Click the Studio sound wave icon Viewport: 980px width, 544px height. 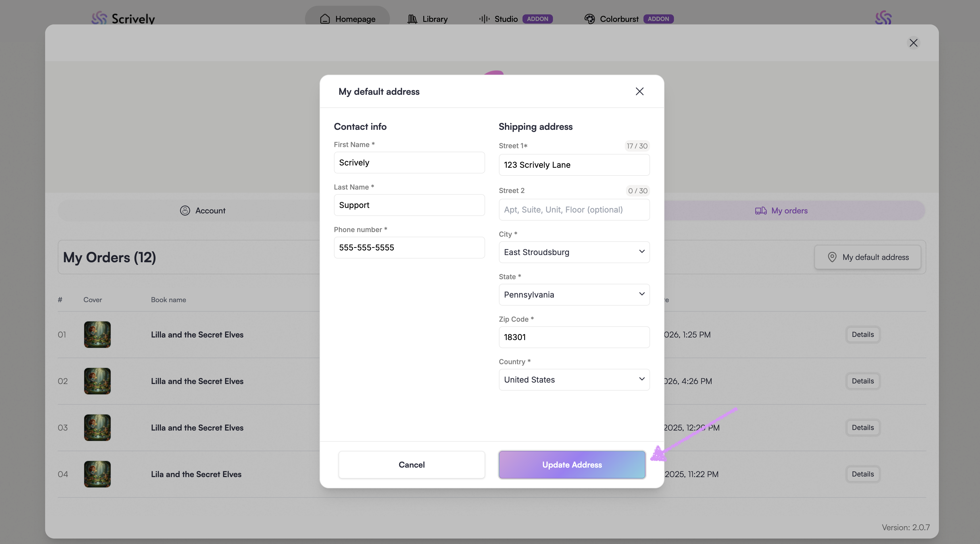point(484,19)
